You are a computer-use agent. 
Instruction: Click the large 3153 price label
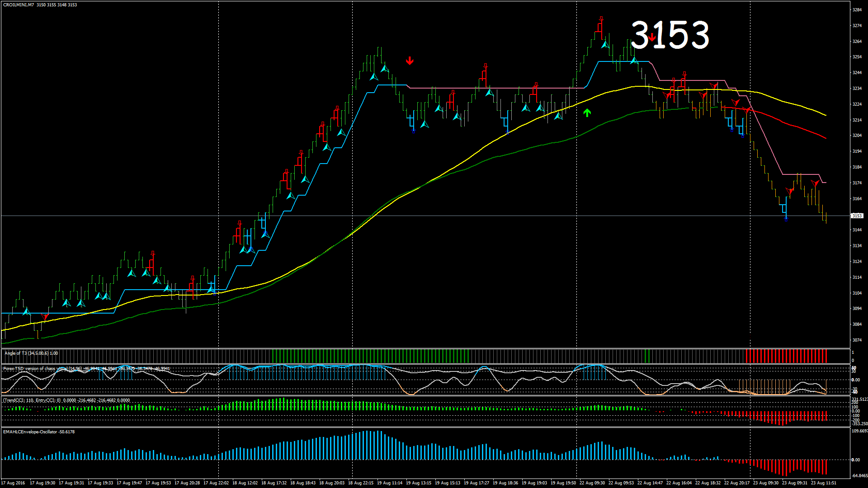pos(670,35)
